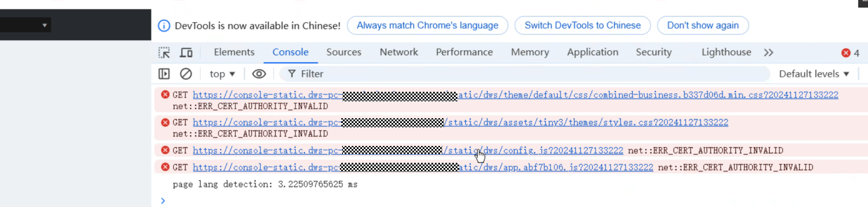Toggle the device toolbar icon
This screenshot has height=207, width=868.
186,53
